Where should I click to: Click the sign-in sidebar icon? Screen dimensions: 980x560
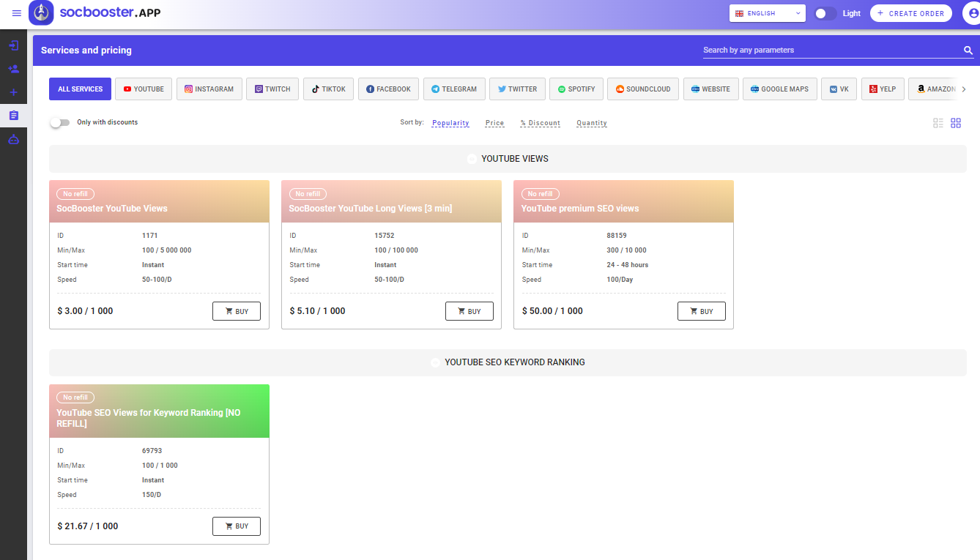(x=13, y=45)
